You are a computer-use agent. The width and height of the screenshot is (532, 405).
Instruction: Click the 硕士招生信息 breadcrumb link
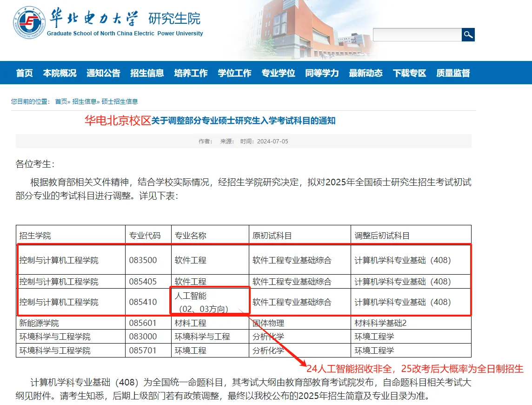pyautogui.click(x=120, y=101)
